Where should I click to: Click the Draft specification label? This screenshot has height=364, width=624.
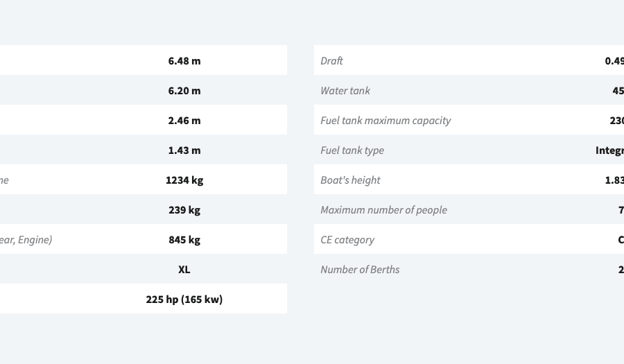coord(331,61)
